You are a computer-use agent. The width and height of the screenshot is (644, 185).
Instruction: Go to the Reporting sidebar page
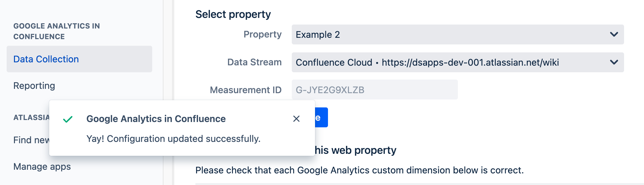[34, 86]
